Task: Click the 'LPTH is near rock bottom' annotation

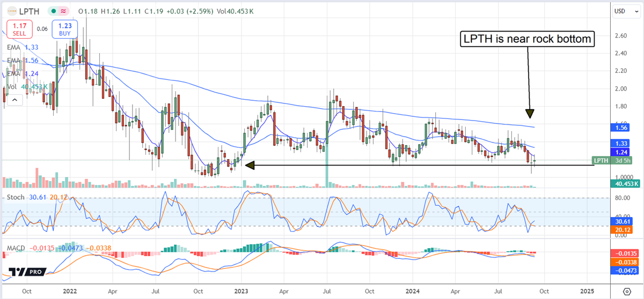Action: coord(528,39)
